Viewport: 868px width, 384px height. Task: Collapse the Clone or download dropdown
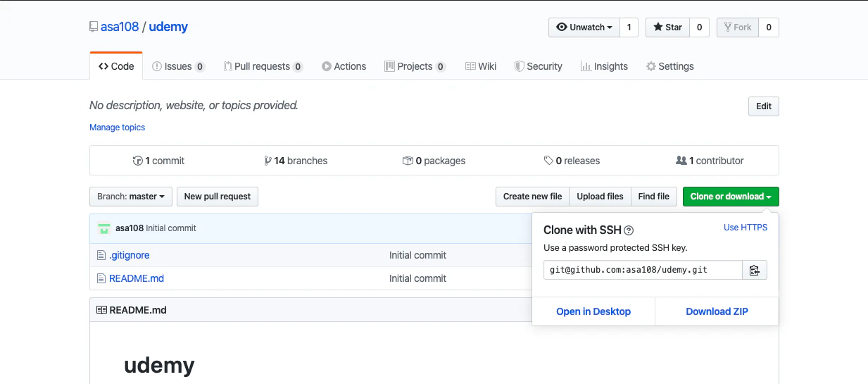731,197
